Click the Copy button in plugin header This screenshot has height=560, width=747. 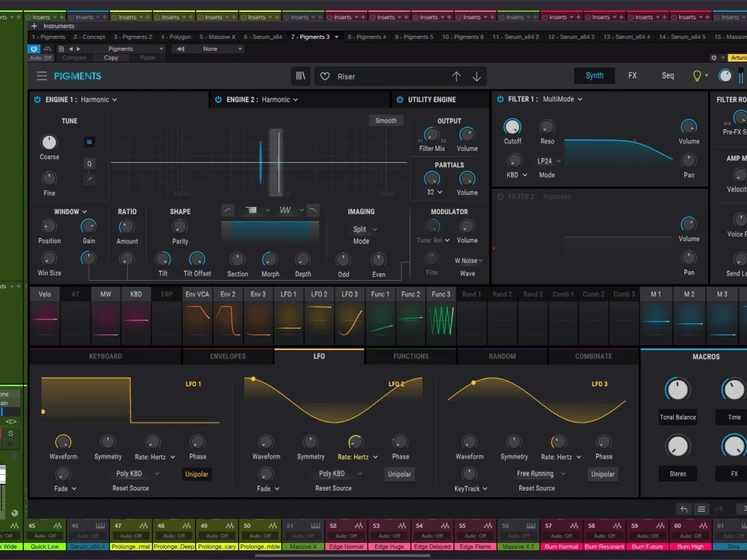pos(111,57)
